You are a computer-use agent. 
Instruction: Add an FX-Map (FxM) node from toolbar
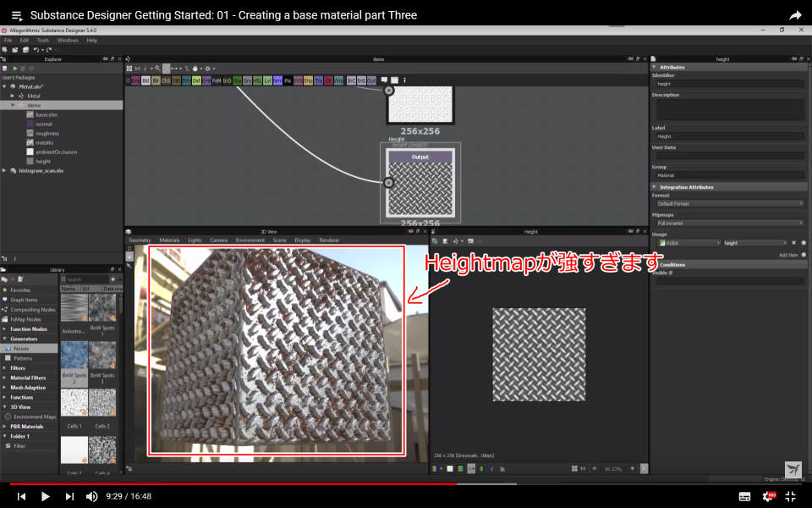coord(217,80)
